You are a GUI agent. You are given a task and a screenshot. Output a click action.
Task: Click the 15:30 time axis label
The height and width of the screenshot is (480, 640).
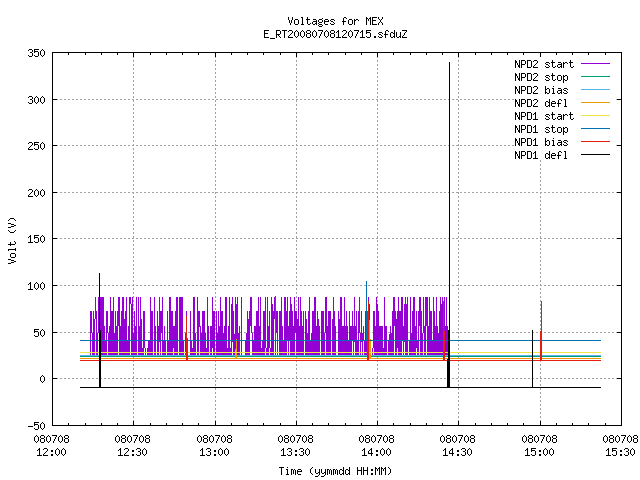620,452
